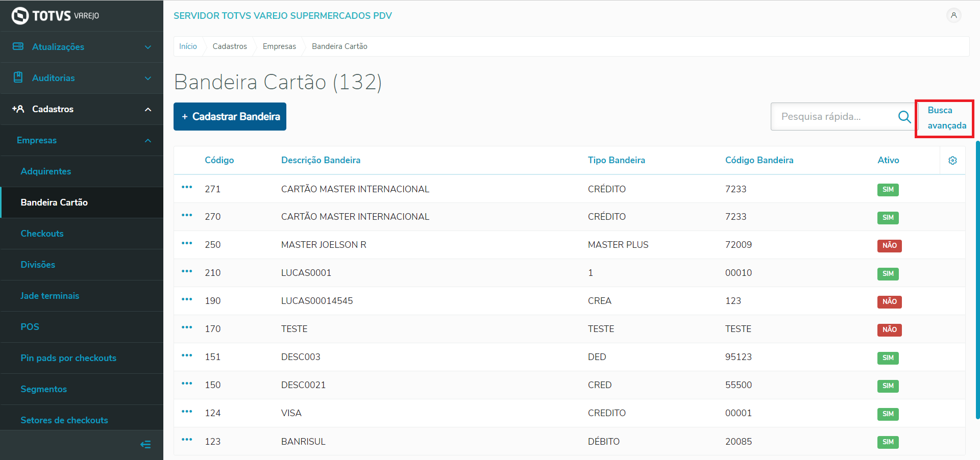Select Bandeira Cartão in sidebar

(x=82, y=202)
